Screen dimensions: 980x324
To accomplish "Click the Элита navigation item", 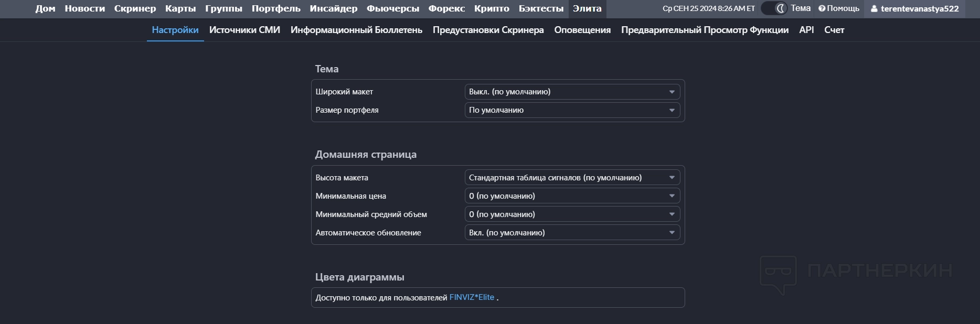I will coord(587,8).
